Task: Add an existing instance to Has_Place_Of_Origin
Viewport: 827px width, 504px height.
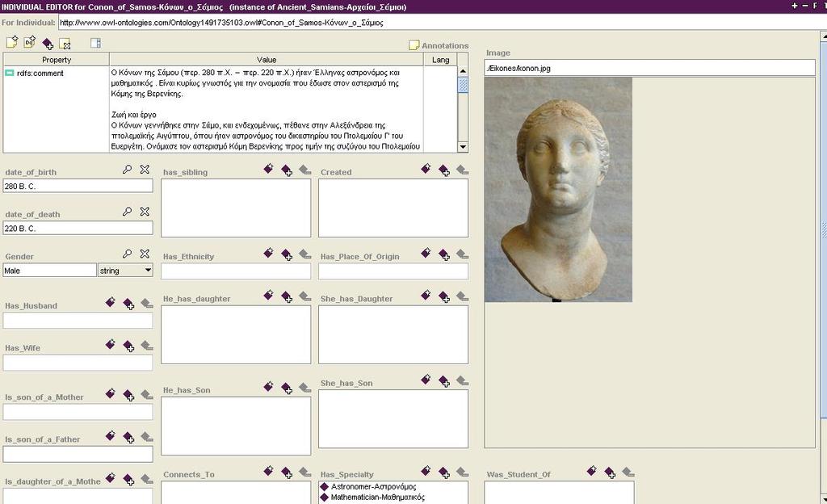Action: click(x=444, y=254)
